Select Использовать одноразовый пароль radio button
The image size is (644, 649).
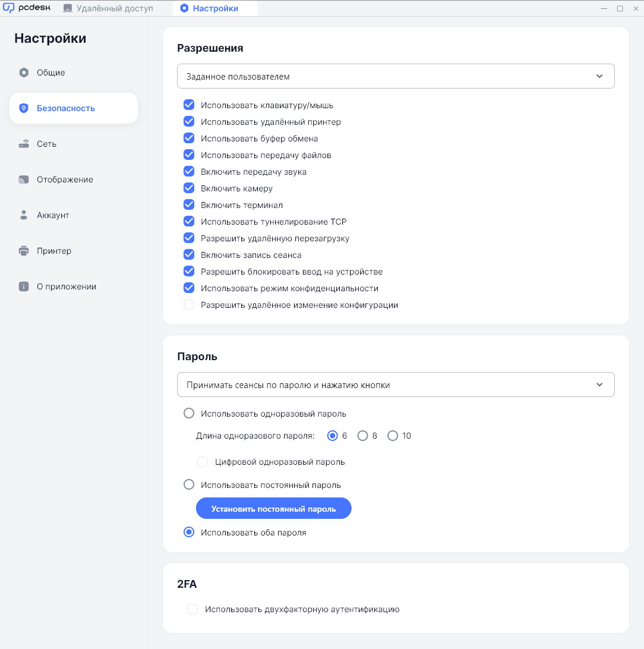point(189,413)
